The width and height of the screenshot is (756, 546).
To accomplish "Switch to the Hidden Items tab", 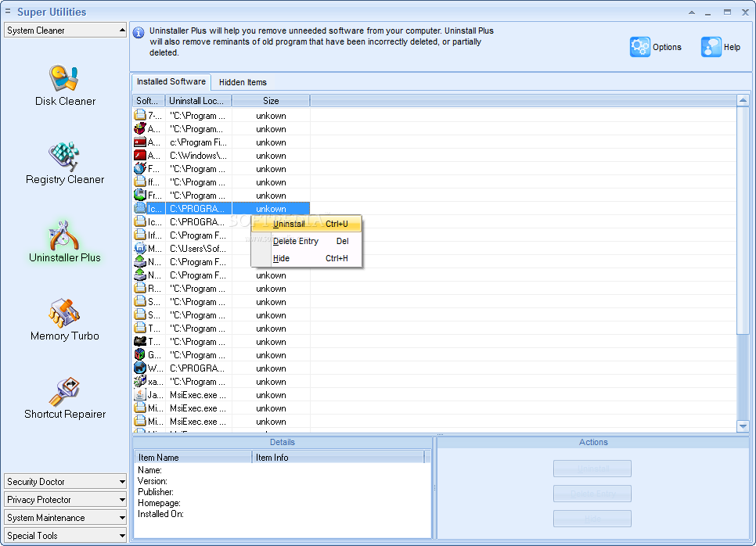I will pyautogui.click(x=243, y=82).
